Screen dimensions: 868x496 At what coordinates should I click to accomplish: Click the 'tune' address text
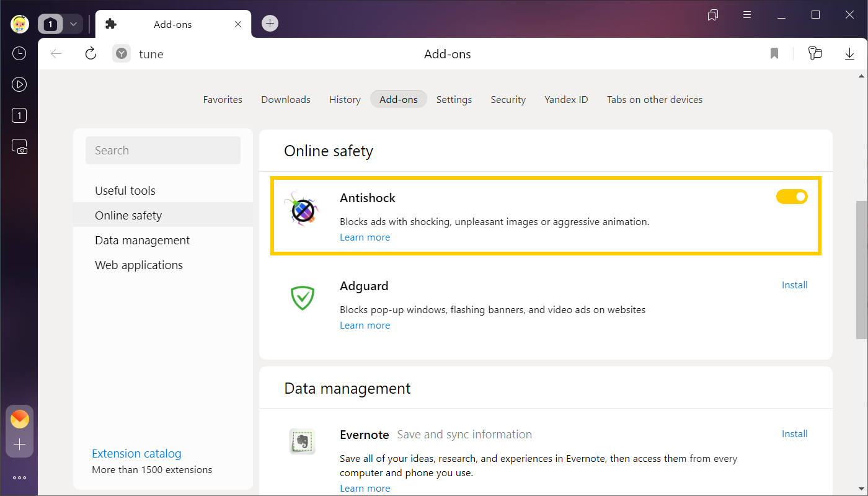coord(151,54)
